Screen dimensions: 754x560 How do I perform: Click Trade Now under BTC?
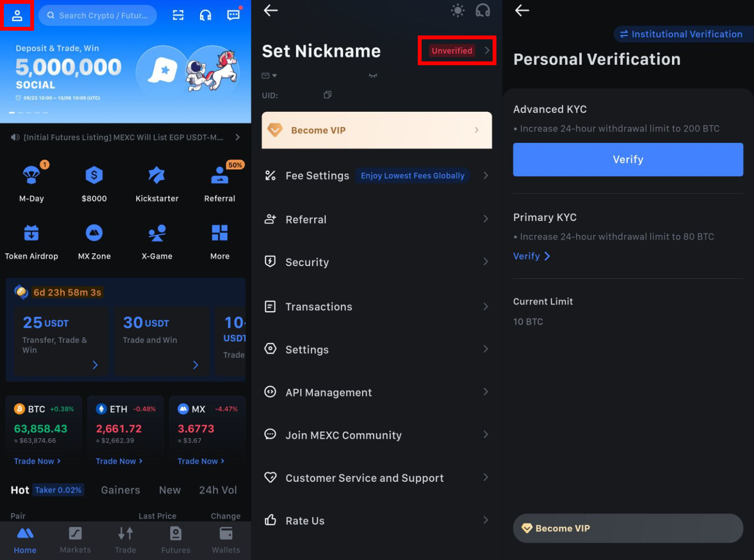click(x=37, y=461)
